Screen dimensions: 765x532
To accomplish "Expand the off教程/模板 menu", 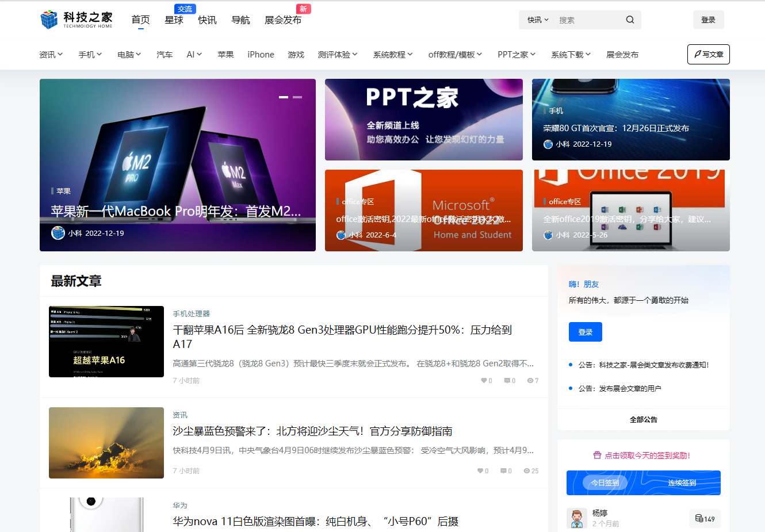I will click(x=455, y=54).
